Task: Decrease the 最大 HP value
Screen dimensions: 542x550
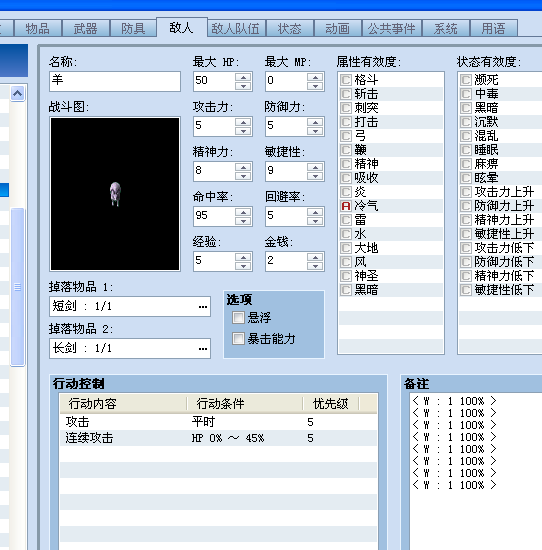Action: [243, 86]
